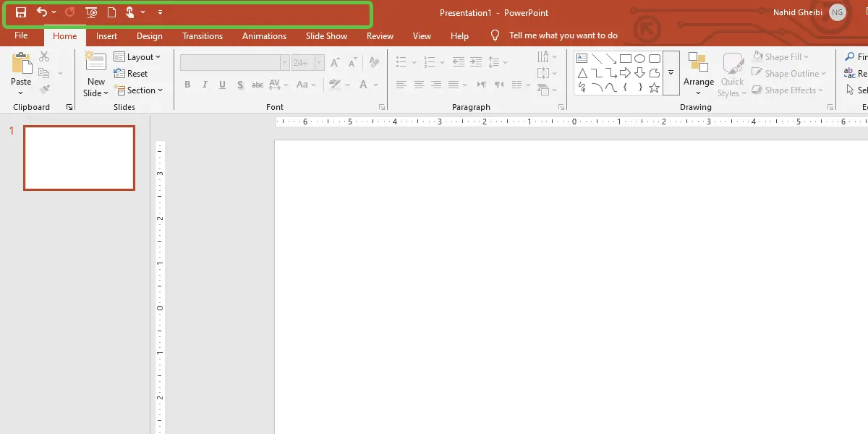Toggle Strikethrough formatting
Image resolution: width=868 pixels, height=434 pixels.
coord(258,85)
